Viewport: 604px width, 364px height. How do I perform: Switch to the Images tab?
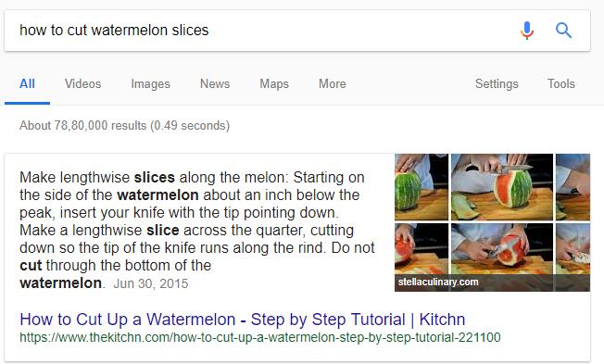coord(150,83)
